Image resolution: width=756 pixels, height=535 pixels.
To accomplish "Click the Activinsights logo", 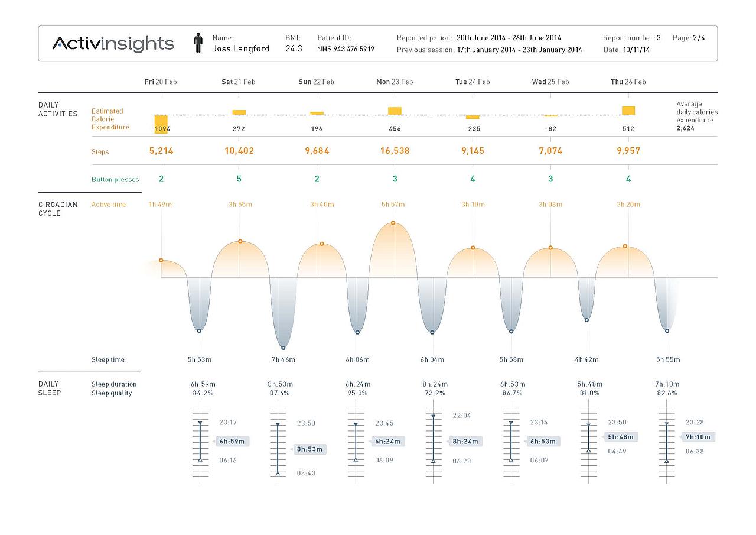I will (113, 43).
